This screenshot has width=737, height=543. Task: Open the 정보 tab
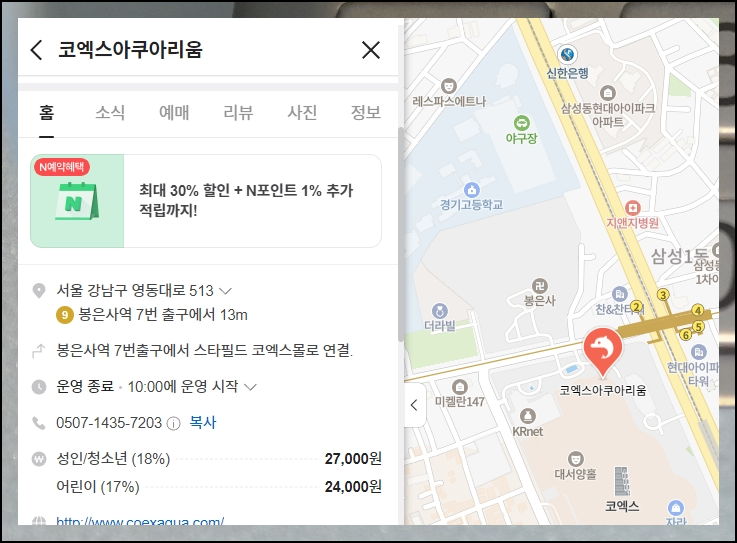click(x=366, y=112)
